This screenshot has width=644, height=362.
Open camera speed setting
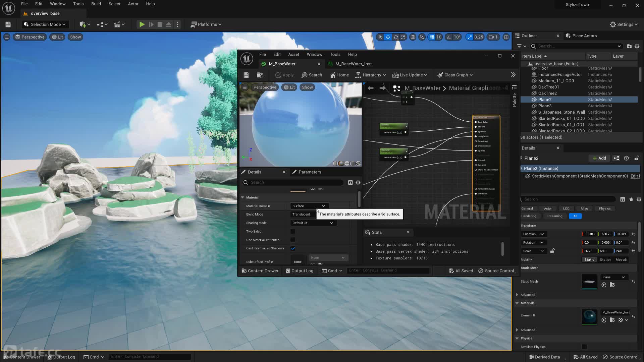(493, 37)
